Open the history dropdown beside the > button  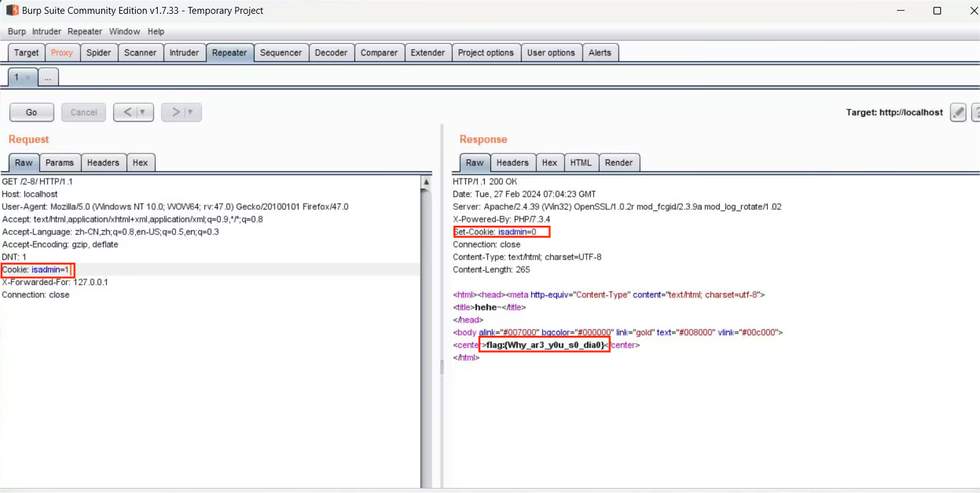point(191,113)
